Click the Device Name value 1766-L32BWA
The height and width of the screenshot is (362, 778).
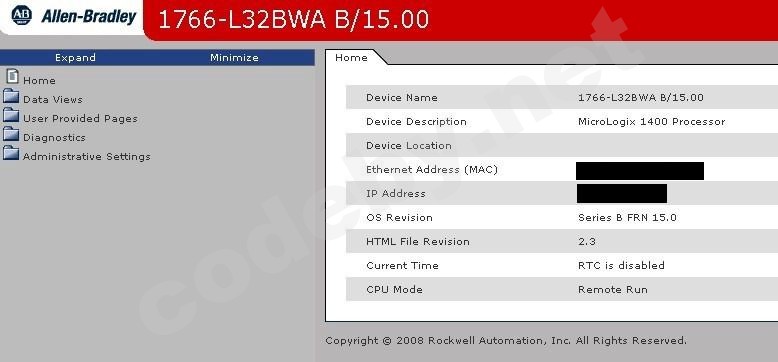coord(641,98)
